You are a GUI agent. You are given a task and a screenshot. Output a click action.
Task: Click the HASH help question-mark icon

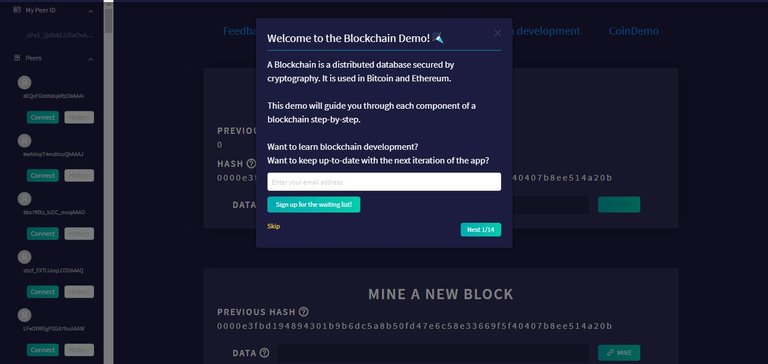coord(251,164)
